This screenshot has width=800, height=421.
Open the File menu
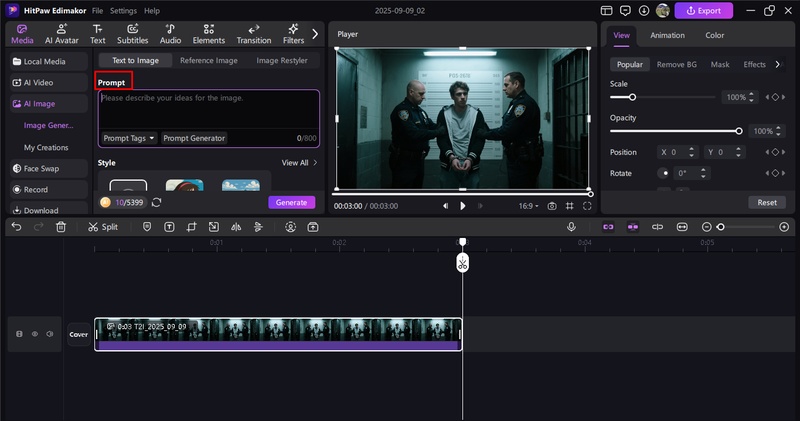(x=97, y=11)
